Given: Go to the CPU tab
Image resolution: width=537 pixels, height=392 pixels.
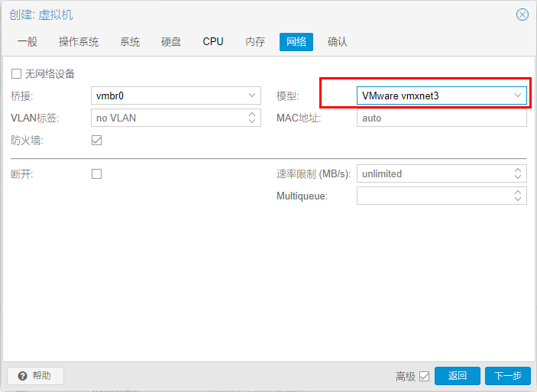Looking at the screenshot, I should pyautogui.click(x=213, y=42).
